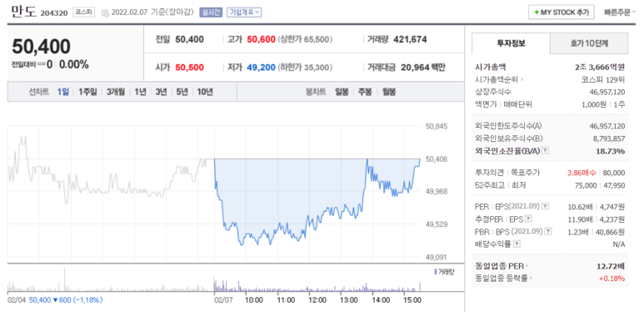Expand the 기업개요 dropdown

(244, 13)
